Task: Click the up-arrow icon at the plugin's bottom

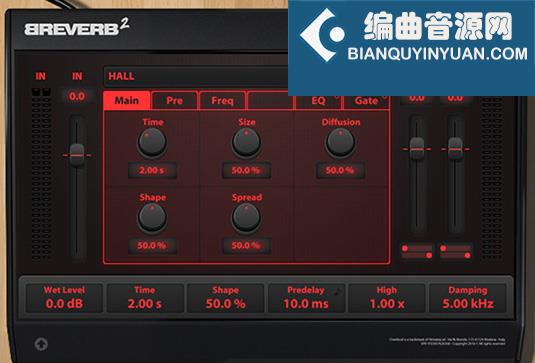Action: (41, 344)
